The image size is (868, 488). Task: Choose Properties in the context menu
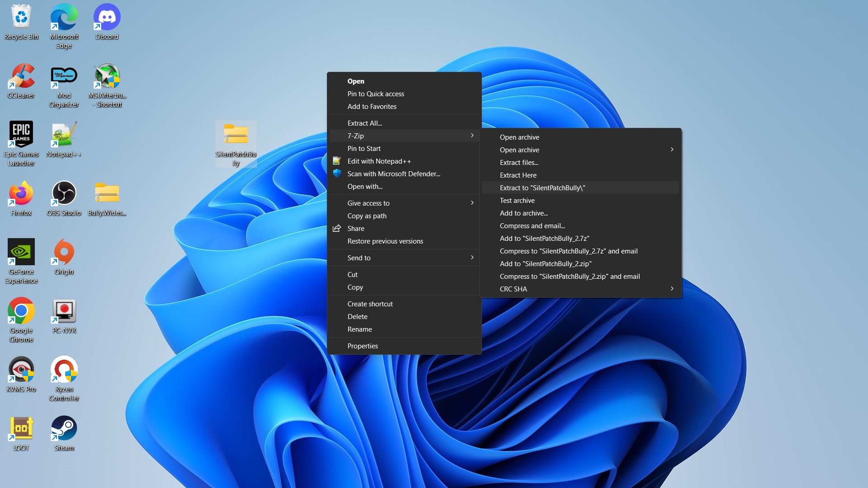(x=362, y=346)
